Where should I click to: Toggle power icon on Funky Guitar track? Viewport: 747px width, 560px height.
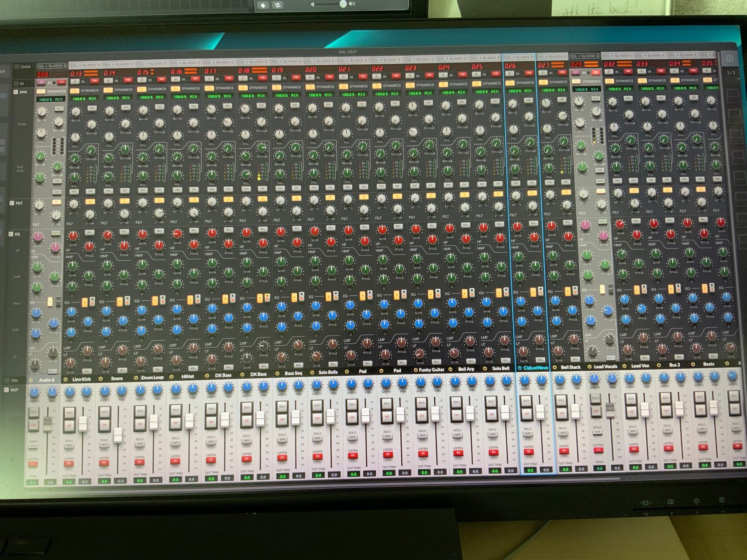pyautogui.click(x=415, y=370)
